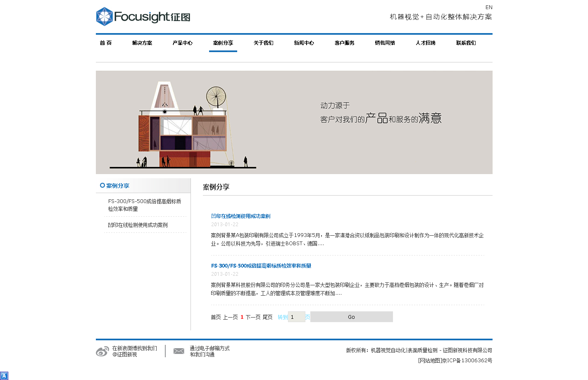This screenshot has width=588, height=380.
Task: Click the email envelope icon
Action: click(x=179, y=351)
